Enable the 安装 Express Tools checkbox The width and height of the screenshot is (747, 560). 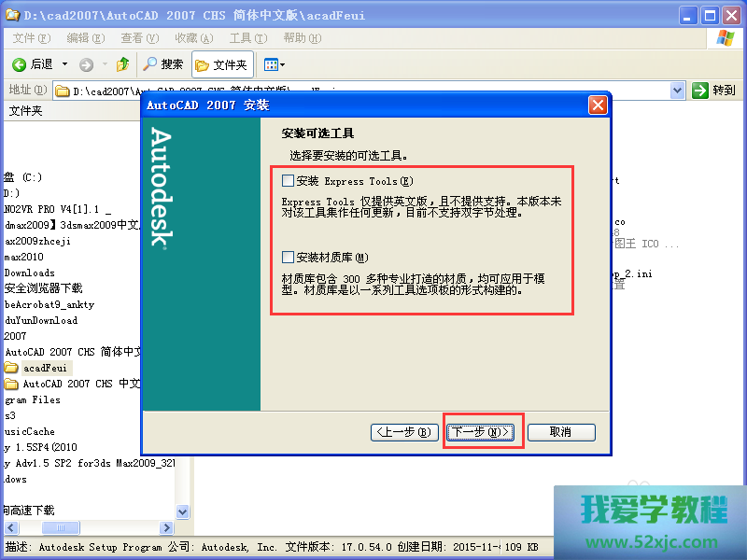tap(288, 181)
